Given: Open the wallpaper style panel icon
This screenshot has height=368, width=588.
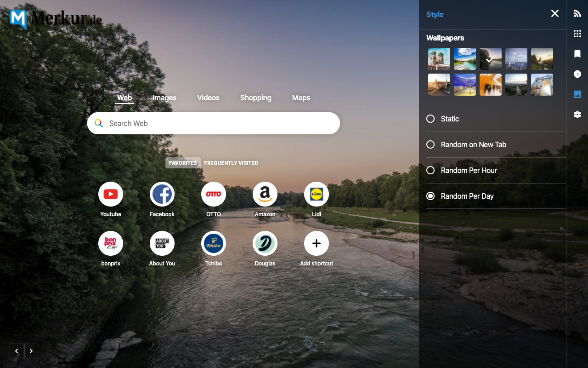Looking at the screenshot, I should point(577,94).
